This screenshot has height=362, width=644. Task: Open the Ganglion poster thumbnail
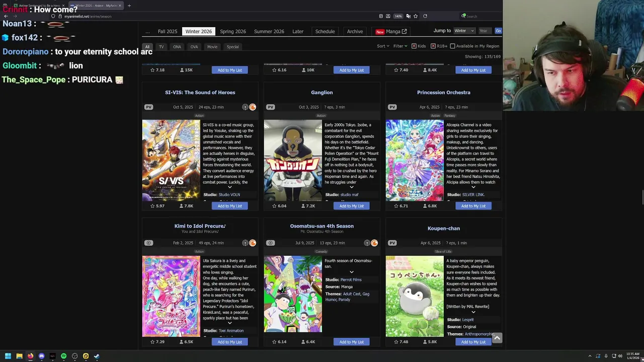tap(293, 160)
